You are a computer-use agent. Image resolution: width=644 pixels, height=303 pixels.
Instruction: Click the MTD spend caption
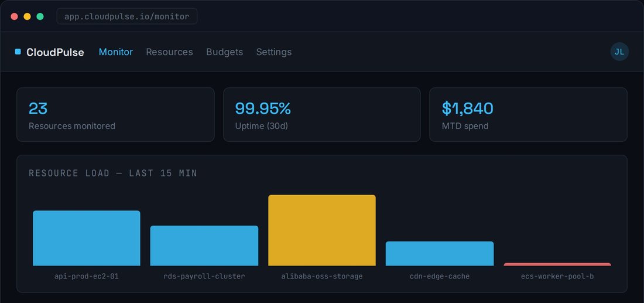[465, 126]
